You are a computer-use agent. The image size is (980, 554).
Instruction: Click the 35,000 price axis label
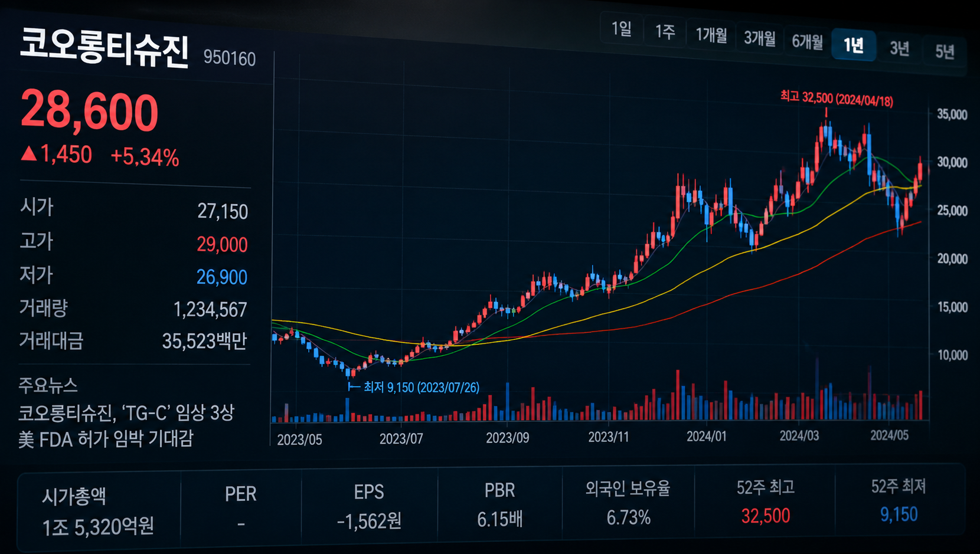(952, 114)
